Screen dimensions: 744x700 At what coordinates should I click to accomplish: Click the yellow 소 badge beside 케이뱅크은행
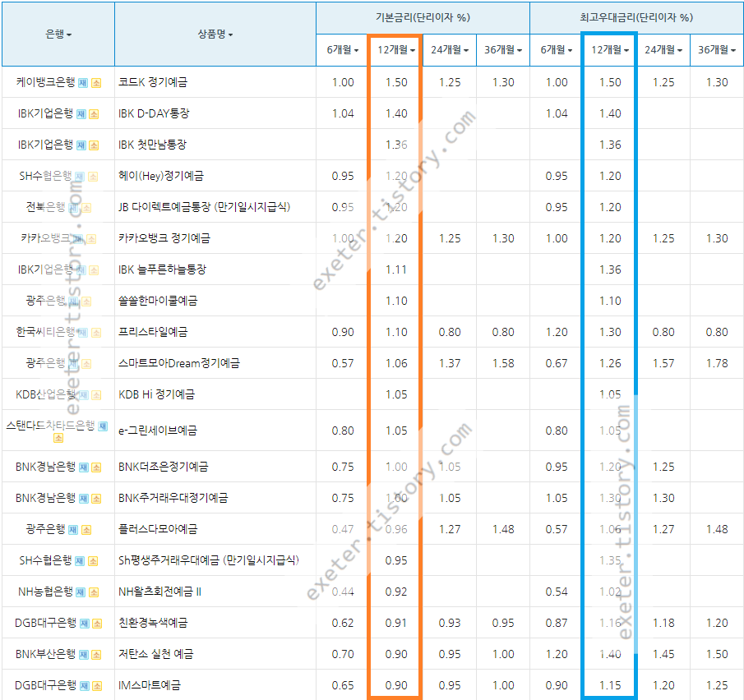click(96, 83)
